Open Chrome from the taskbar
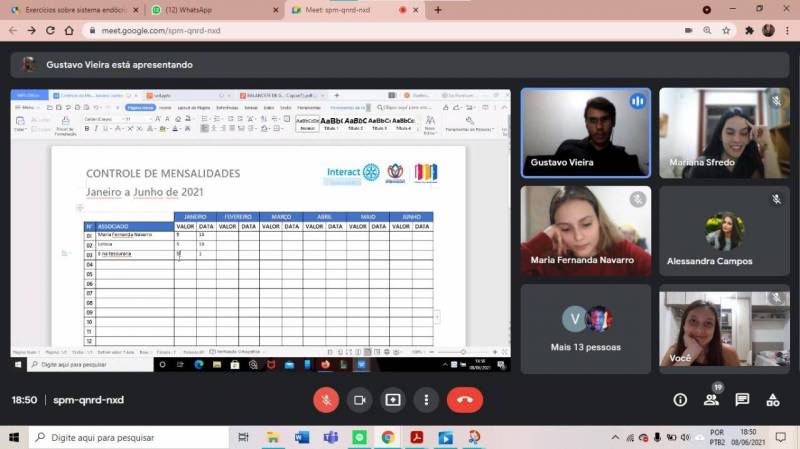800x449 pixels. [388, 437]
